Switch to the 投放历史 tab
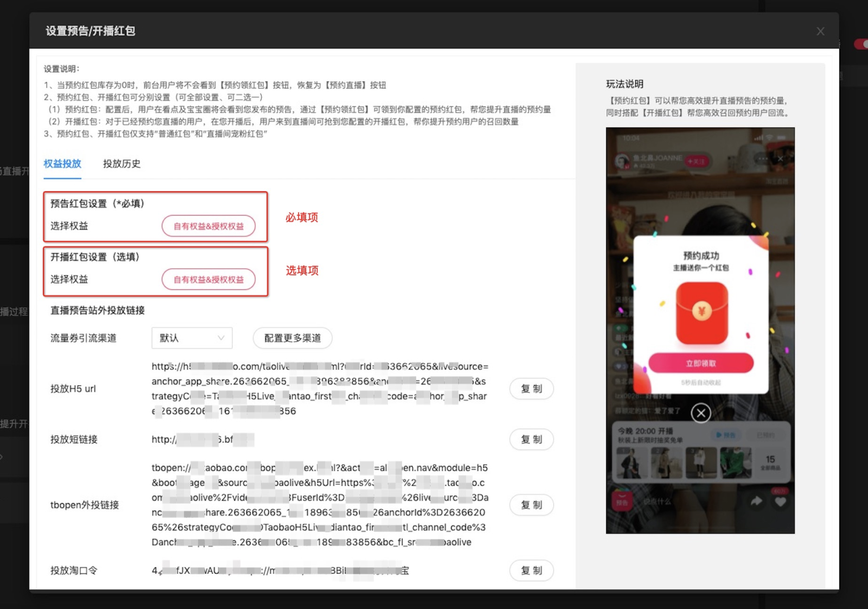This screenshot has height=609, width=868. click(122, 164)
